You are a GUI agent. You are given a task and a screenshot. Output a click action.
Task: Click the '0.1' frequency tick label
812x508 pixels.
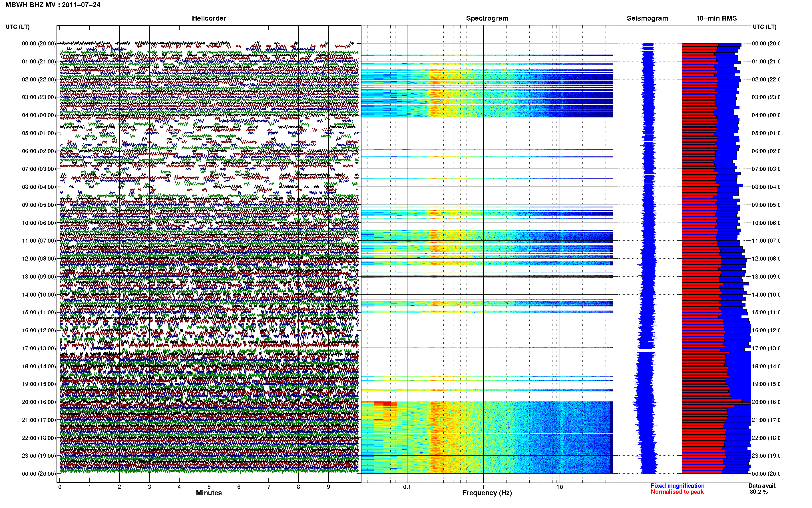[x=407, y=487]
